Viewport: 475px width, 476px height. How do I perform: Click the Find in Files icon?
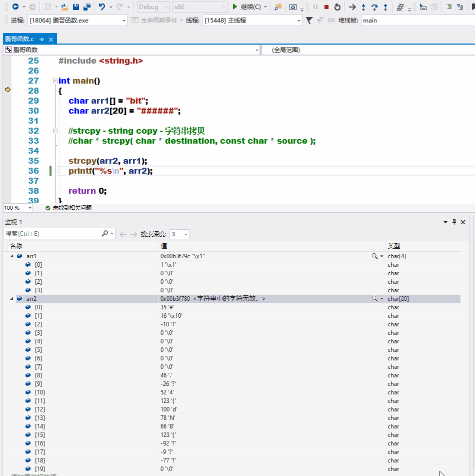(277, 7)
